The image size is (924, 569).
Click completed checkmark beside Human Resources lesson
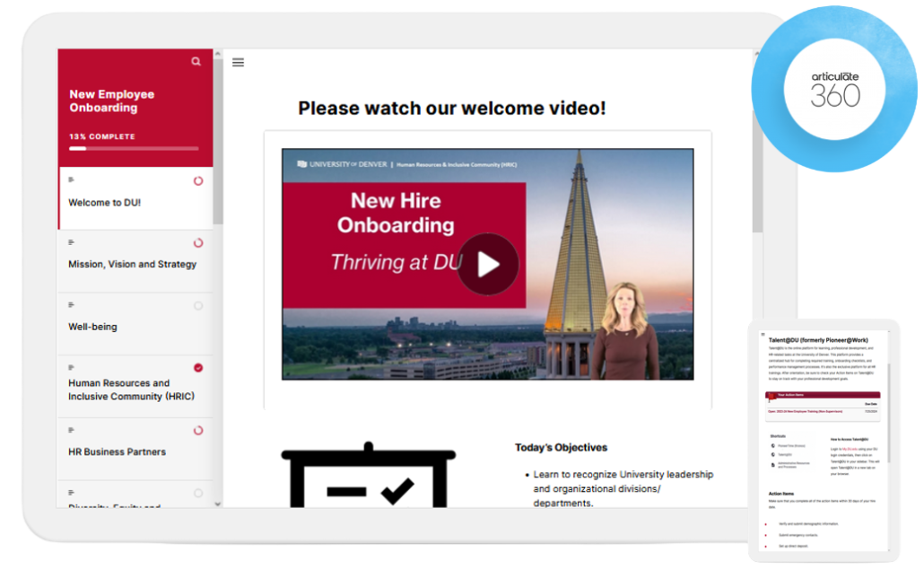click(198, 368)
